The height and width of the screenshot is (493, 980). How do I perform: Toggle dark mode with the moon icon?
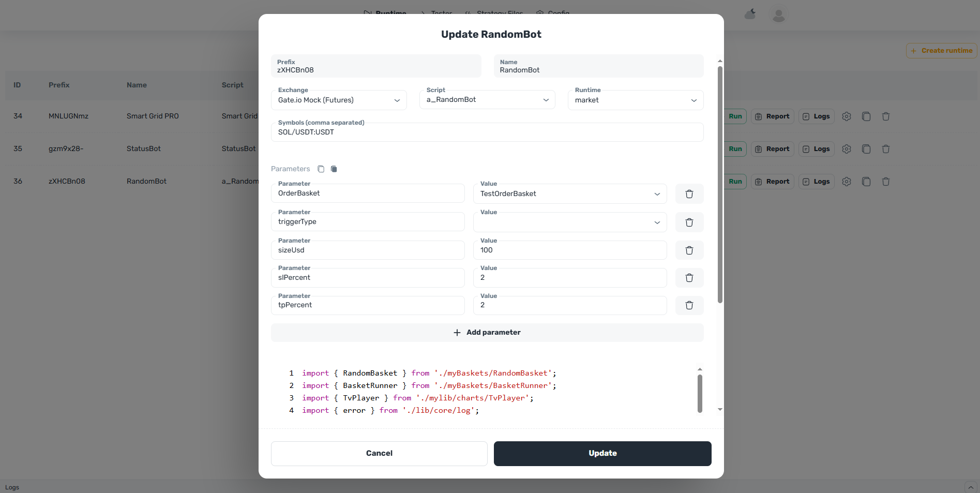coord(750,14)
